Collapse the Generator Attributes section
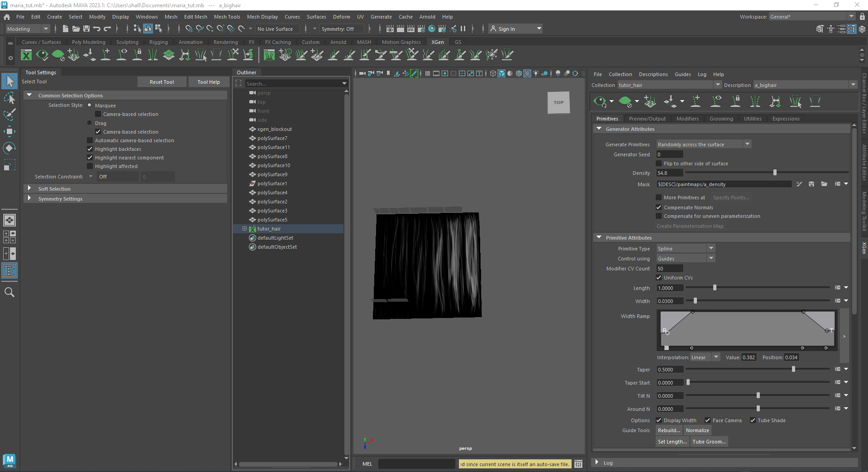The height and width of the screenshot is (472, 868). (599, 129)
